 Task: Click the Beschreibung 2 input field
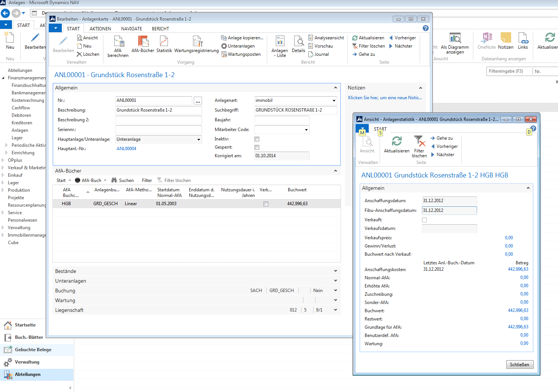click(x=159, y=120)
